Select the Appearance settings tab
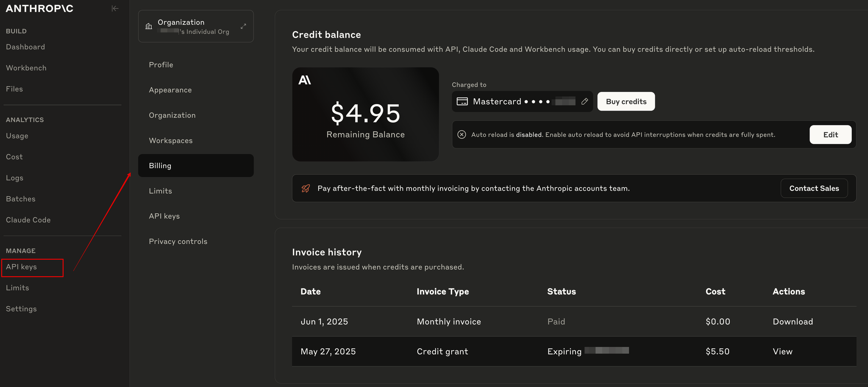This screenshot has height=387, width=868. 196,90
